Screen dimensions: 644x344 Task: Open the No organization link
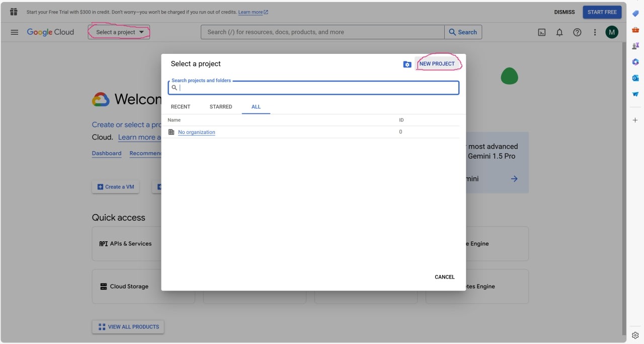pyautogui.click(x=197, y=132)
